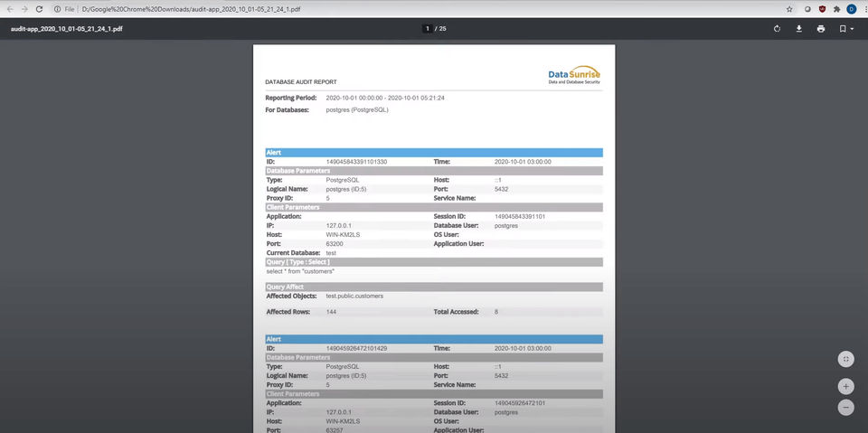The height and width of the screenshot is (433, 868).
Task: Click the Total Accessed value 8
Action: coord(496,312)
